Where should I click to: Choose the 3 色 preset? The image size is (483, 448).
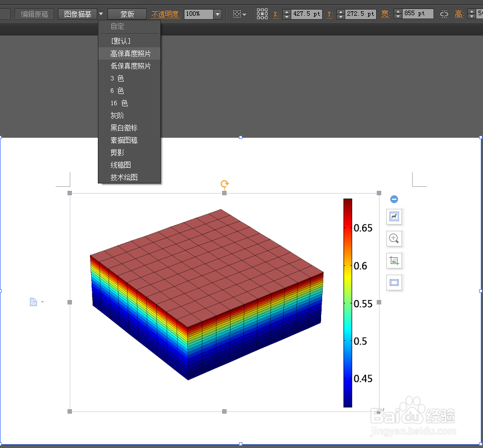pos(129,78)
